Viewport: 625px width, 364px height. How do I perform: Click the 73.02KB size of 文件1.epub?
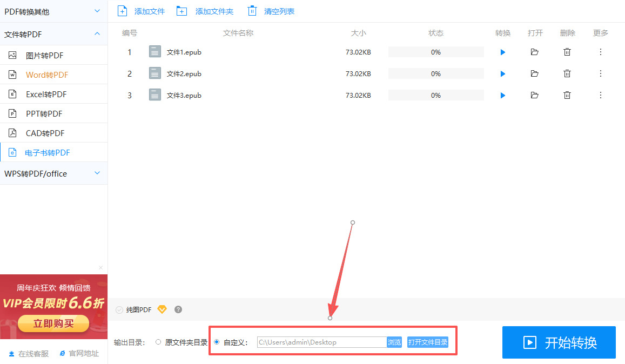click(x=358, y=52)
